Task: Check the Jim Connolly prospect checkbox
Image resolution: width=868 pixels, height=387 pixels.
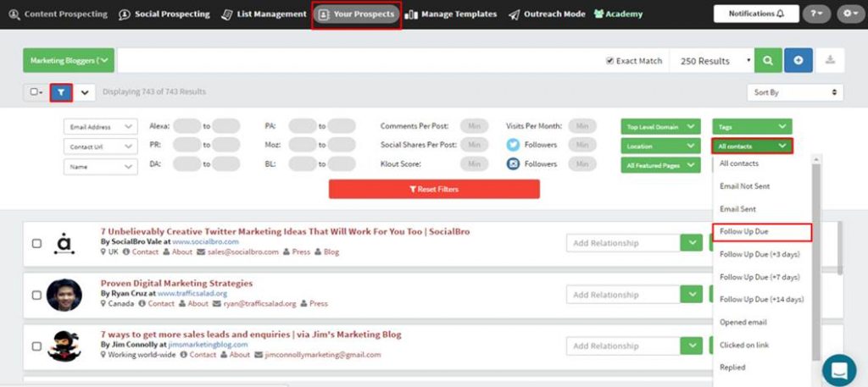Action: coord(36,346)
